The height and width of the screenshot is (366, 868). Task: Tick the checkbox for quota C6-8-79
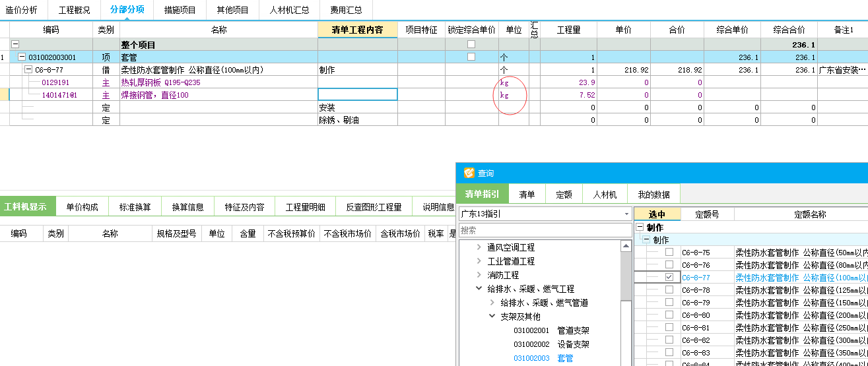click(x=669, y=302)
